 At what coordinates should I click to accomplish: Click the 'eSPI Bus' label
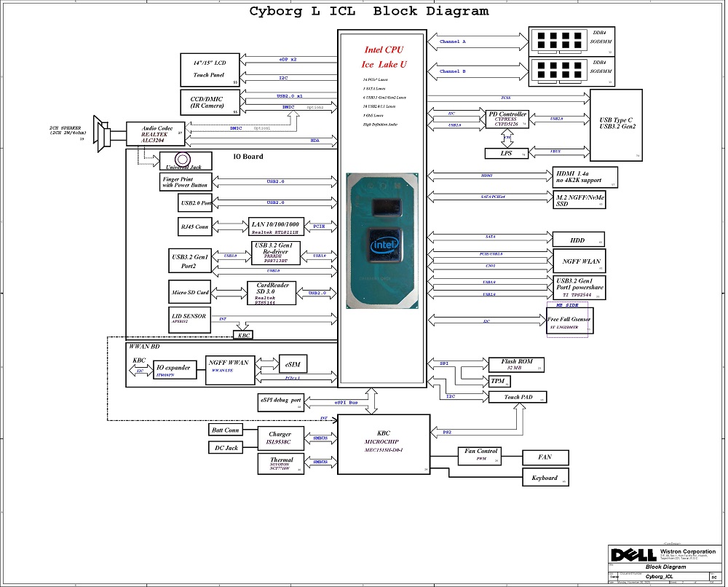coord(346,402)
